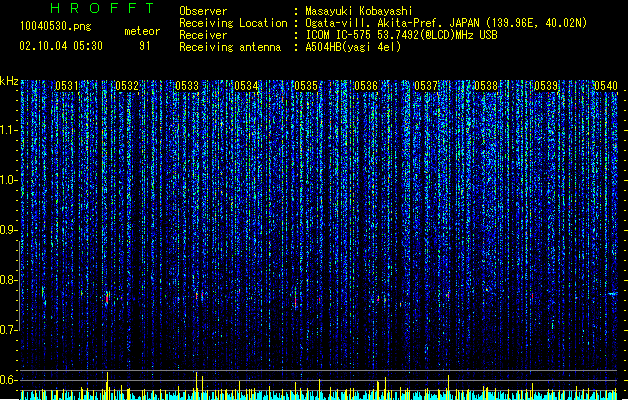629x400 pixels.
Task: Click the Receiver label
Action: click(x=203, y=35)
